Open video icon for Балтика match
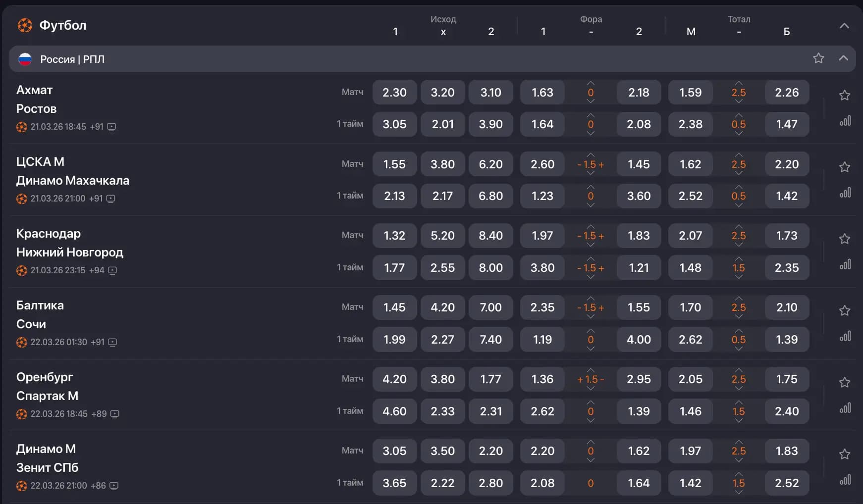 point(112,342)
